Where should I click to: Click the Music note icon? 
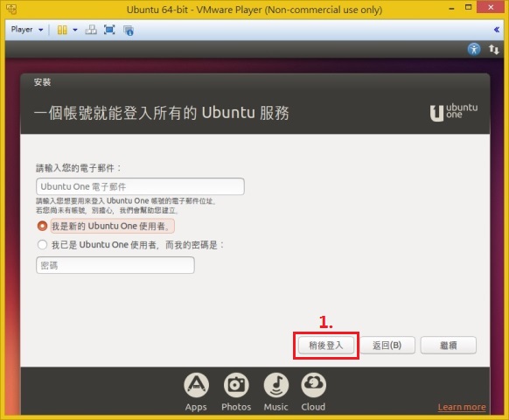(275, 385)
